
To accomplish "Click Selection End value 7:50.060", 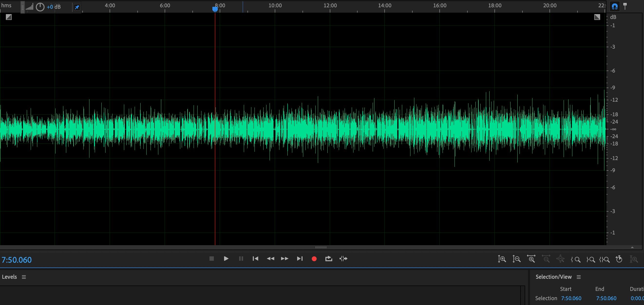I will pos(606,298).
